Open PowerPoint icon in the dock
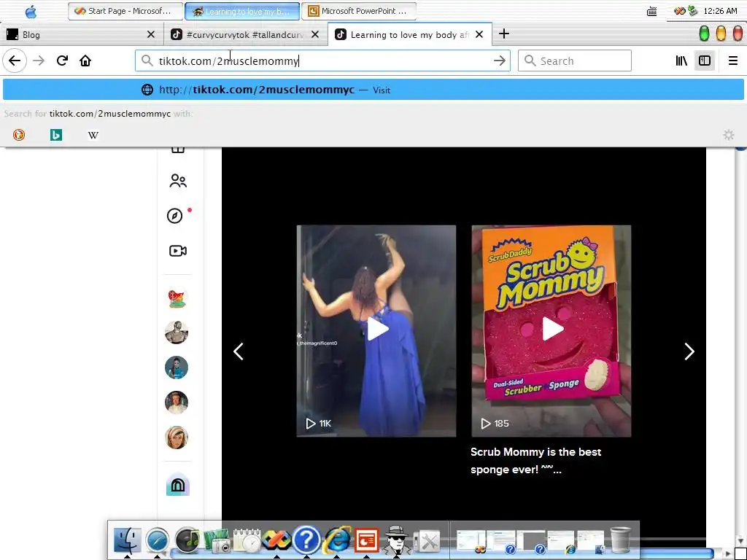Screen dimensions: 747x560 pos(366,540)
